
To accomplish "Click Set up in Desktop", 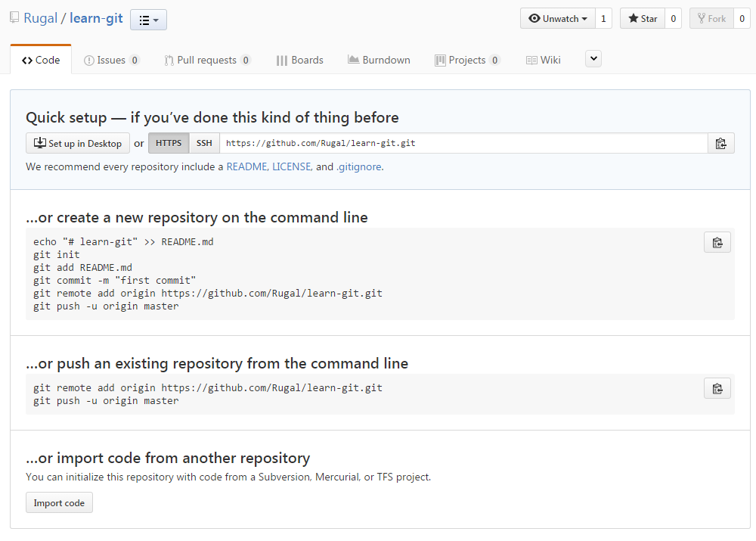I will tap(78, 143).
